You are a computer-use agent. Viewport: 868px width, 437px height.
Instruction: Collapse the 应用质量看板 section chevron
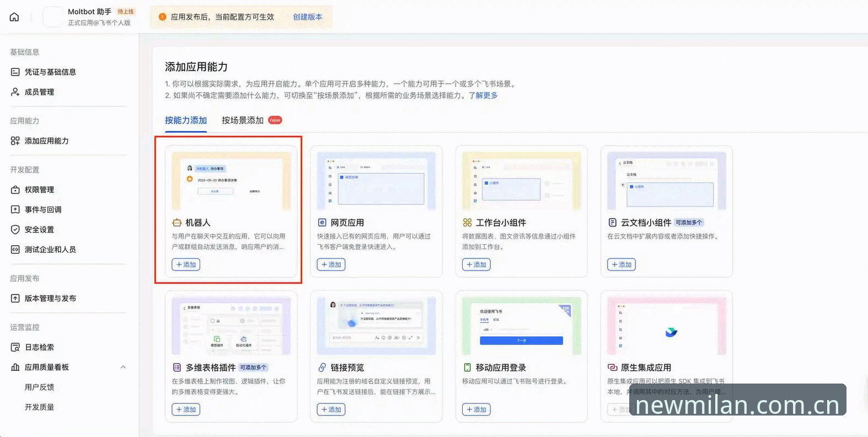pos(123,368)
